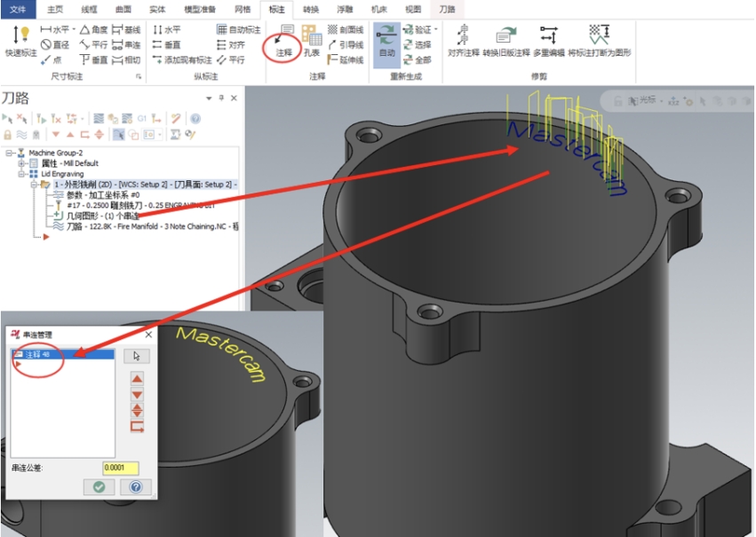The width and height of the screenshot is (756, 537).
Task: Collapse operation 1 外形铣削 node
Action: coord(34,185)
